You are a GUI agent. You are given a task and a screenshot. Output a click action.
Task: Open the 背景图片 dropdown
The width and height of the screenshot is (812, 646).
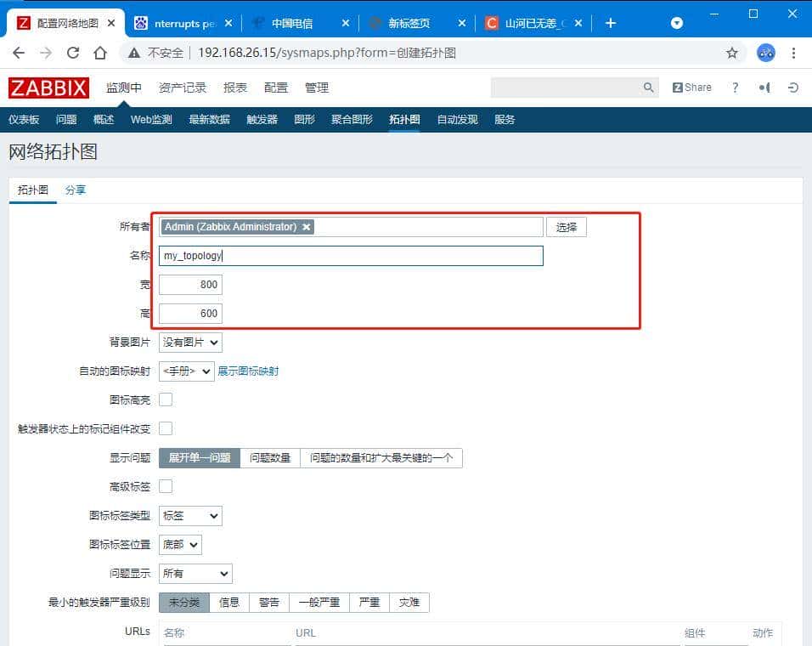[189, 342]
